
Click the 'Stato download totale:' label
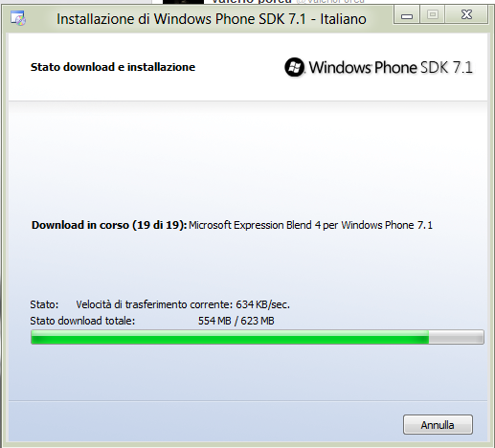click(x=82, y=321)
